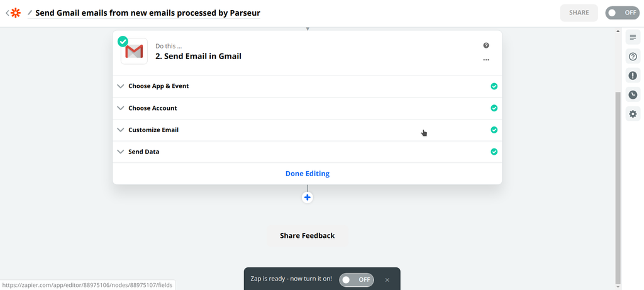Open the history clock icon in sidebar

(x=633, y=95)
